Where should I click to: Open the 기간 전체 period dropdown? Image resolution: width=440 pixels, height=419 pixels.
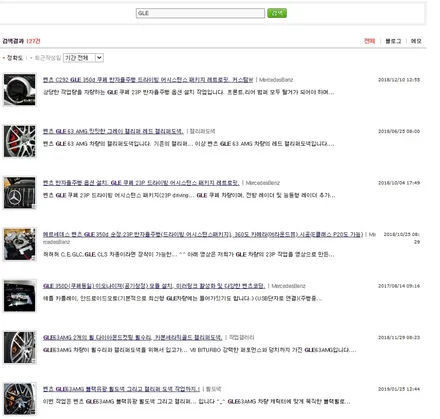(83, 58)
